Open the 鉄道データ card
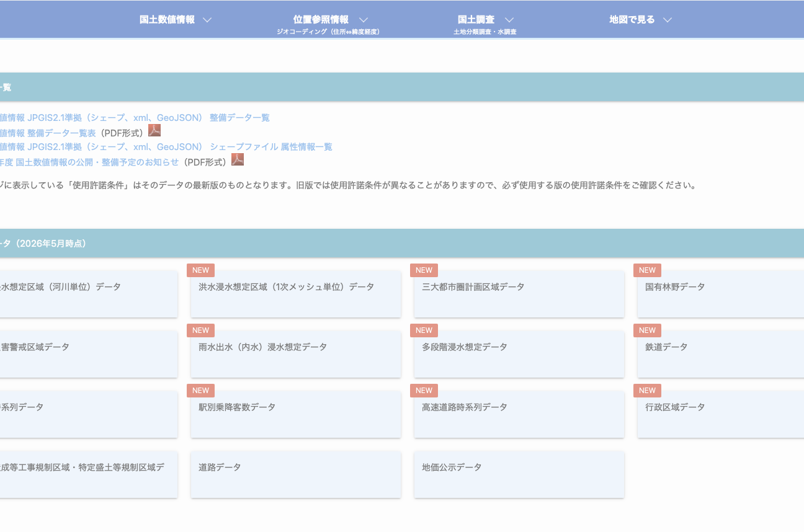Screen dimensions: 804x532 (721, 354)
